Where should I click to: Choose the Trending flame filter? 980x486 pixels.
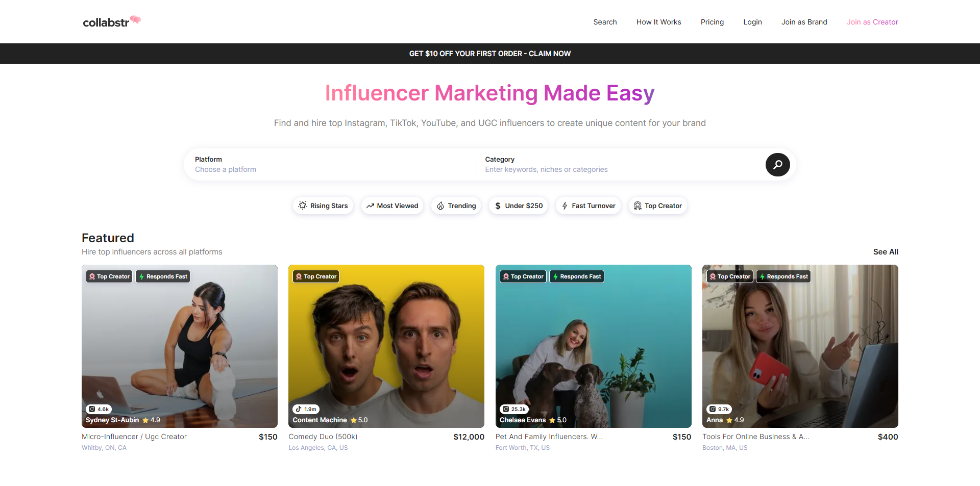[456, 206]
